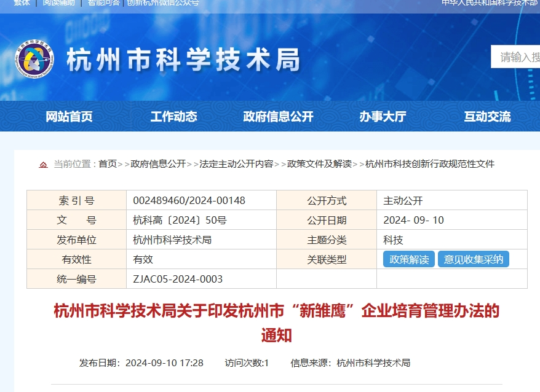Click the search input field 请输入搜
Screen dimensions: 540x392
click(x=517, y=57)
